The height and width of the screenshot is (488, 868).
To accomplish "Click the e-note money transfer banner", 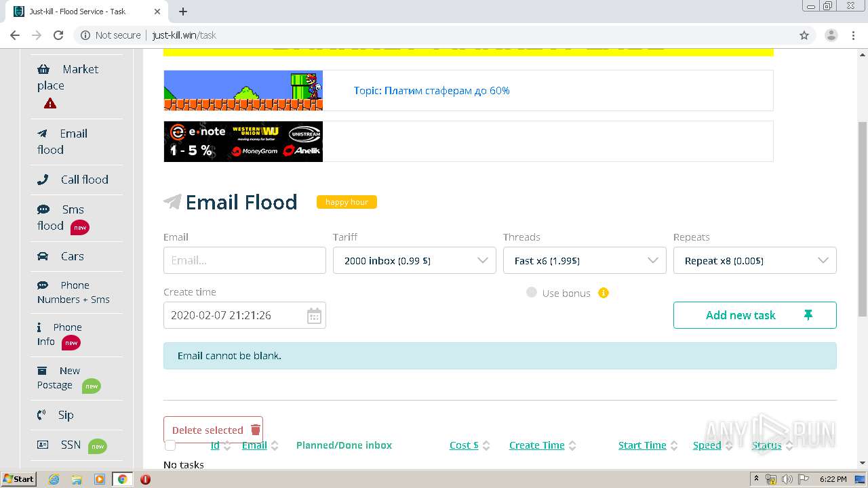I will click(243, 141).
